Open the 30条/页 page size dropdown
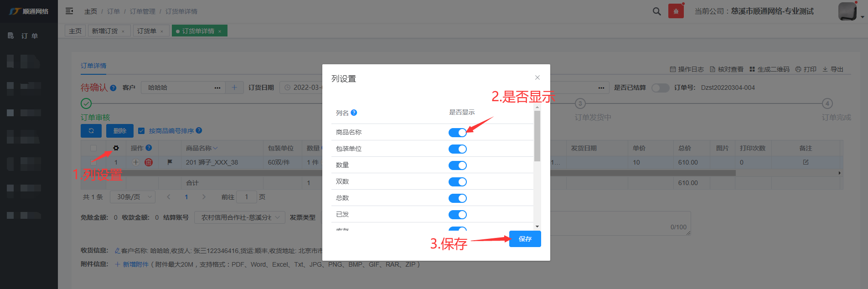The image size is (868, 289). pos(133,197)
